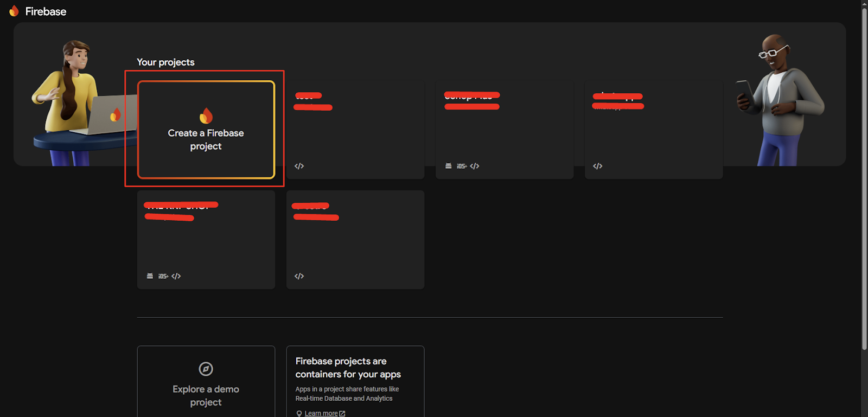
Task: Open the last project card in the top row
Action: point(654,130)
